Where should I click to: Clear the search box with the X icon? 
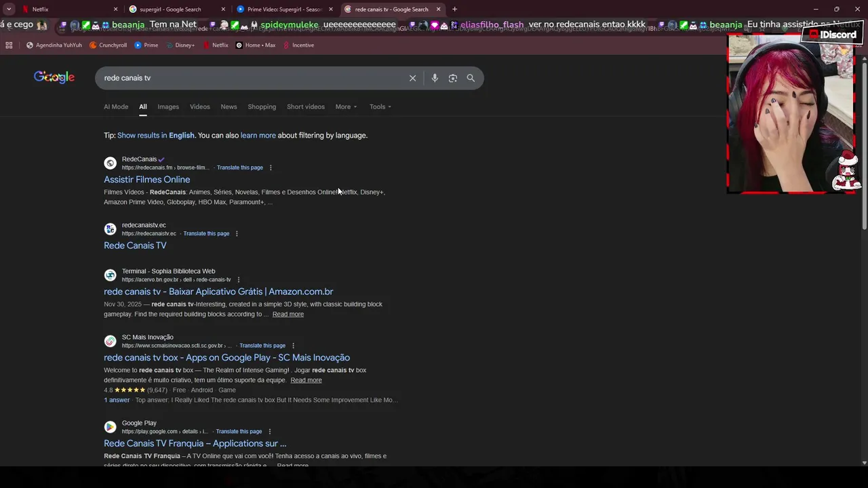(412, 78)
